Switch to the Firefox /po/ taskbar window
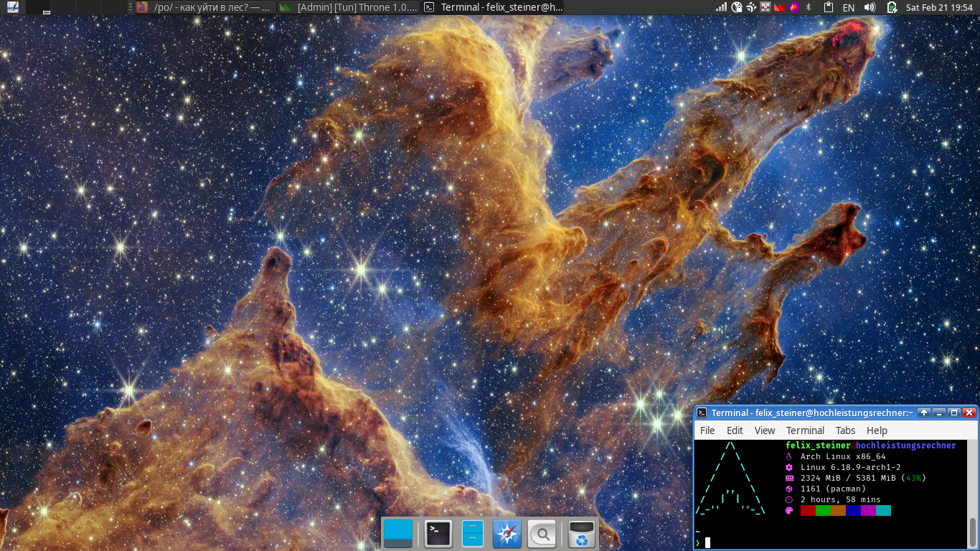This screenshot has width=980, height=551. pyautogui.click(x=204, y=7)
